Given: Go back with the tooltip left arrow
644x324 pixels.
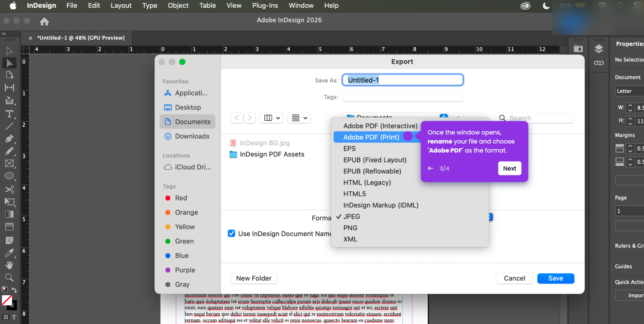Looking at the screenshot, I should point(430,168).
